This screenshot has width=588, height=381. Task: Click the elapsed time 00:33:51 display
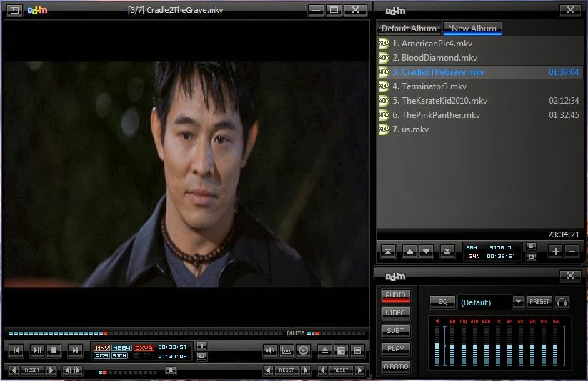point(172,347)
